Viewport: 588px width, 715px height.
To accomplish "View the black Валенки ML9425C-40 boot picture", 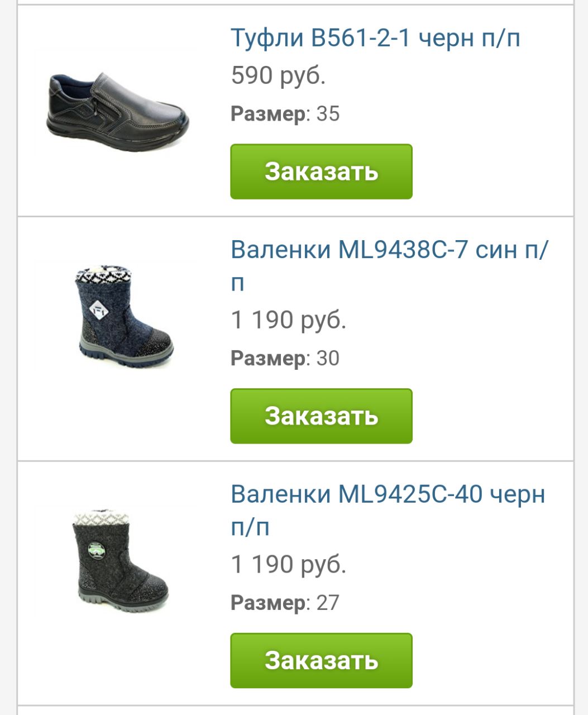I will click(121, 560).
